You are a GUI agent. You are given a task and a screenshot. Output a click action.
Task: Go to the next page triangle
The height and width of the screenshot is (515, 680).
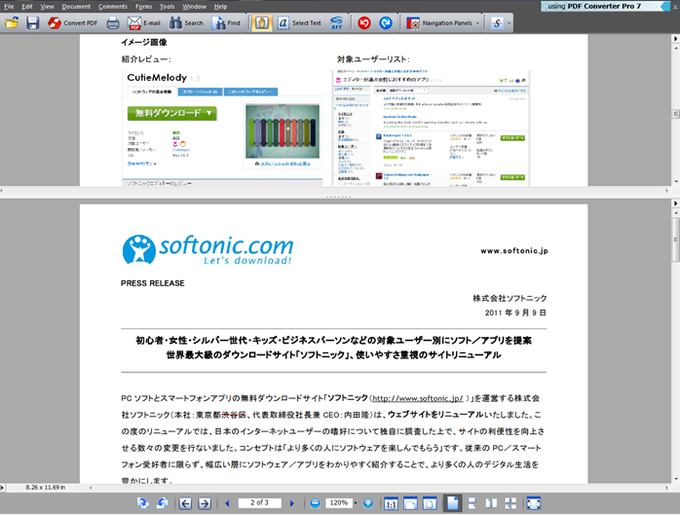coord(292,503)
